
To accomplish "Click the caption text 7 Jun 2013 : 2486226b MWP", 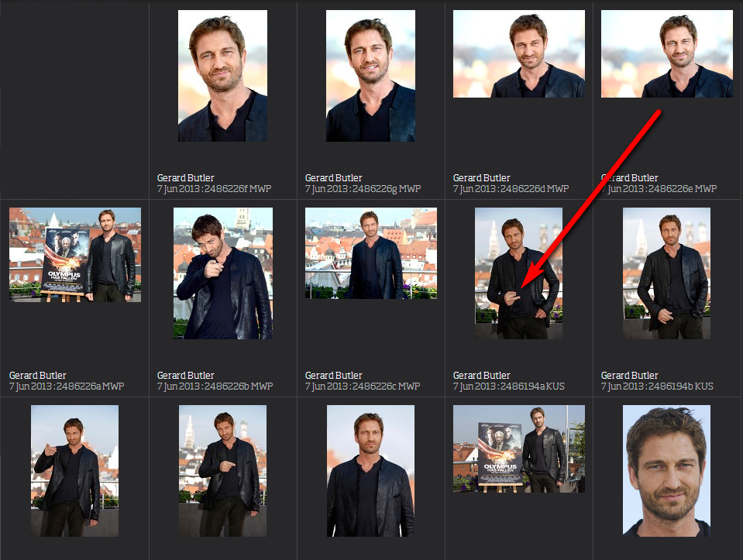I will (x=215, y=387).
